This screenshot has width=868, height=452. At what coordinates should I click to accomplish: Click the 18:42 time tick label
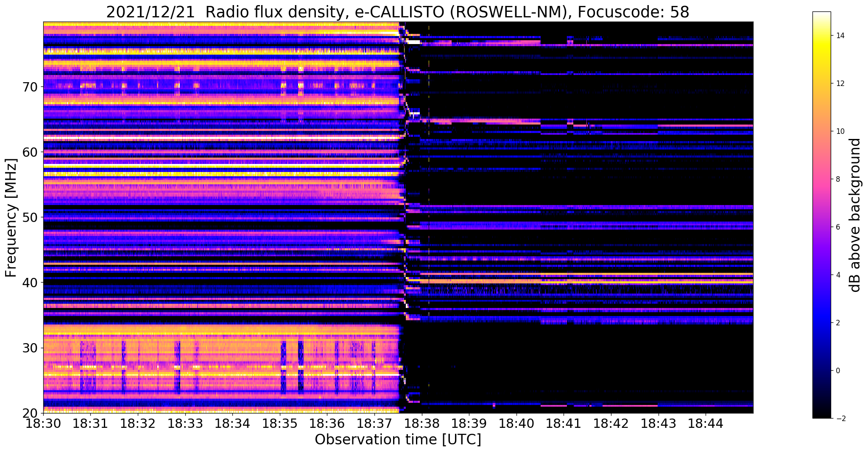point(611,424)
